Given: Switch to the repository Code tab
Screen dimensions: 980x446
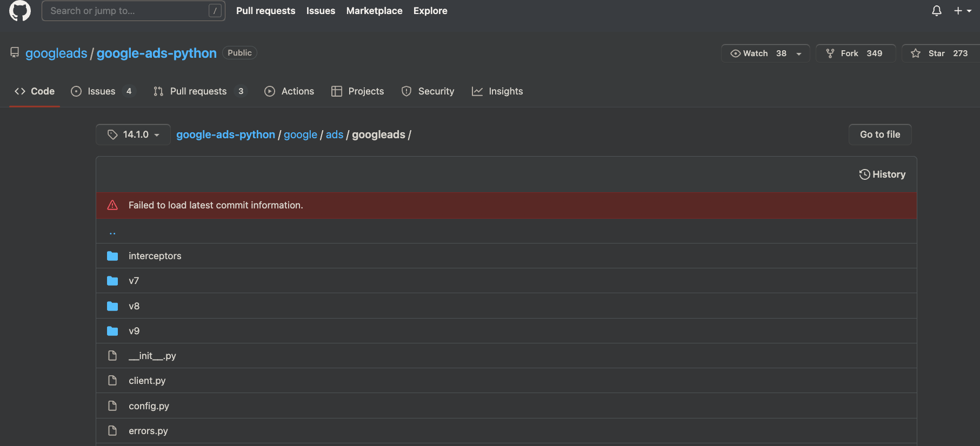Looking at the screenshot, I should tap(35, 91).
